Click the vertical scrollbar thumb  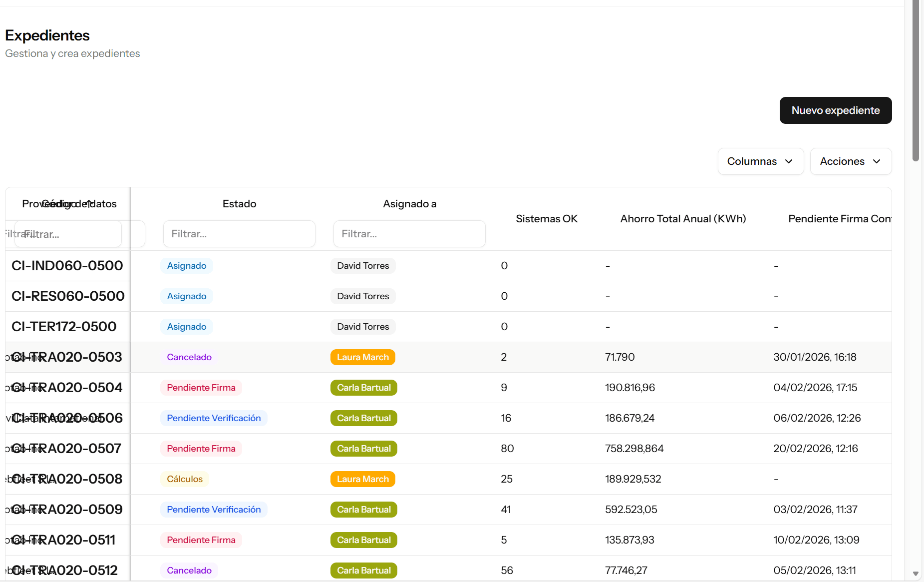pos(916,80)
